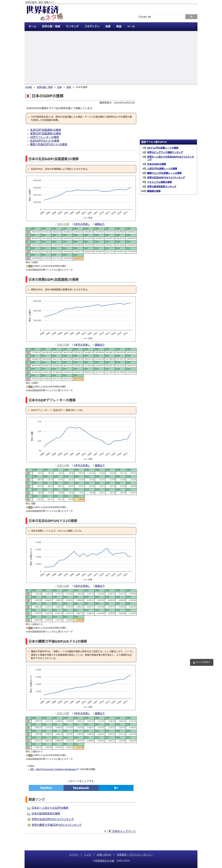Open 銅価格の推移 link
222x868 pixels.
point(154,191)
